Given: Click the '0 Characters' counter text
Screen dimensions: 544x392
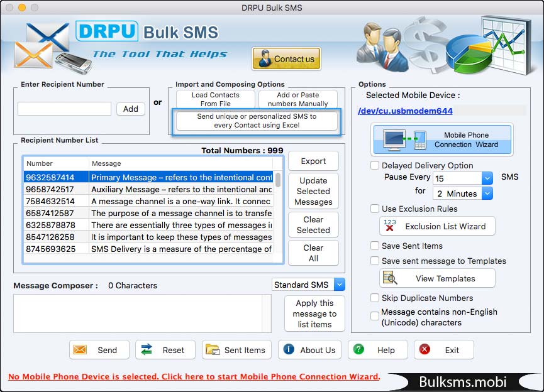Looking at the screenshot, I should click(x=133, y=285).
